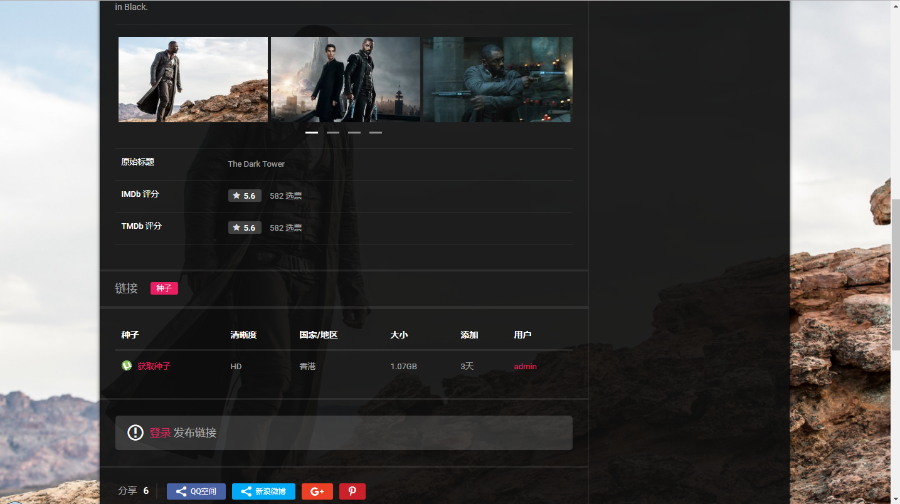Open the admin user link
The height and width of the screenshot is (504, 900).
tap(525, 366)
